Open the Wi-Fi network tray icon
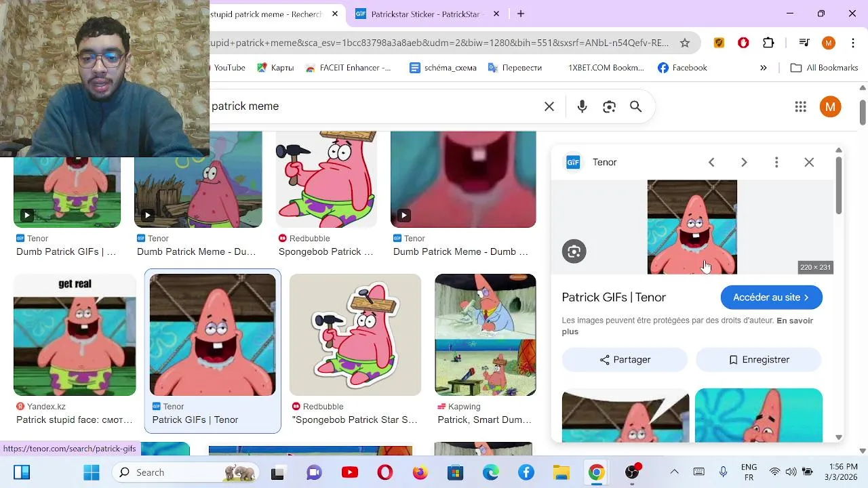 tap(774, 472)
